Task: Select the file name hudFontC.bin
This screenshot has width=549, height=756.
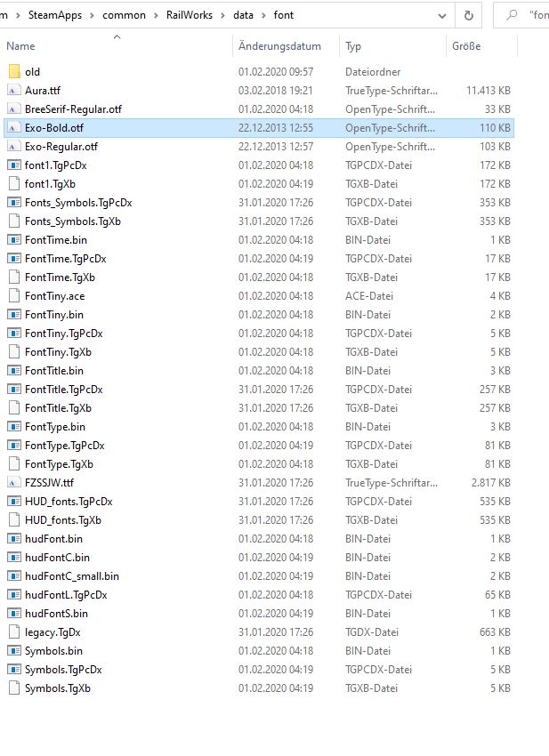Action: [x=58, y=558]
